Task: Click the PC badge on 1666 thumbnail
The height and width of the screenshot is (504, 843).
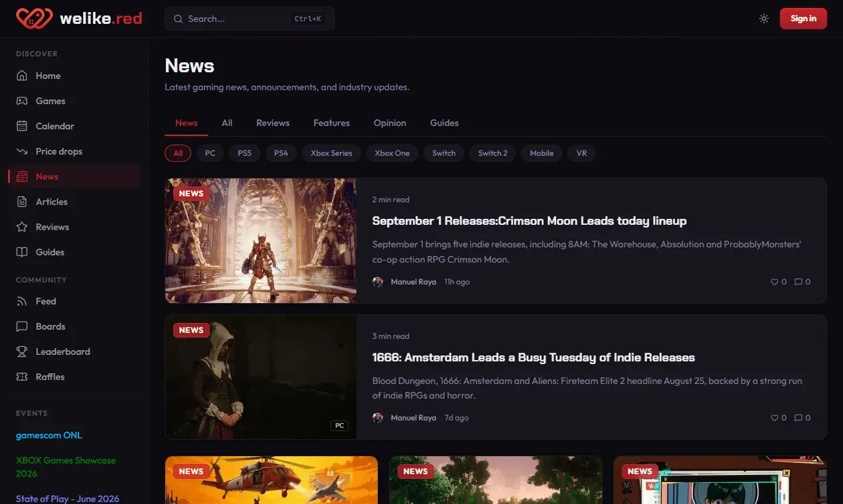Action: pos(339,426)
